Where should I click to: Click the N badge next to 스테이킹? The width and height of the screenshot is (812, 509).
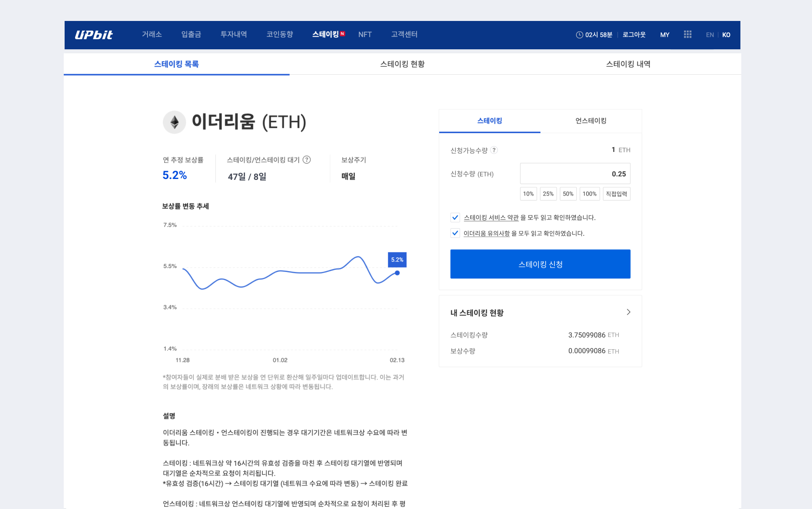[342, 34]
